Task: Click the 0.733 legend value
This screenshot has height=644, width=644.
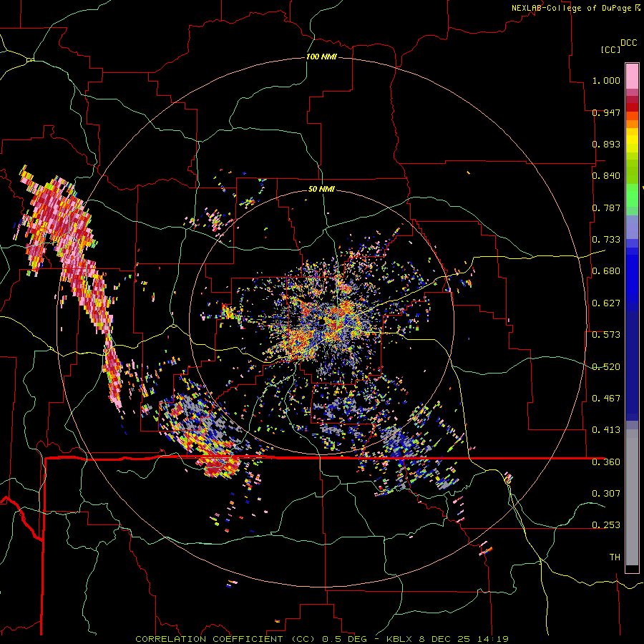Action: (606, 240)
